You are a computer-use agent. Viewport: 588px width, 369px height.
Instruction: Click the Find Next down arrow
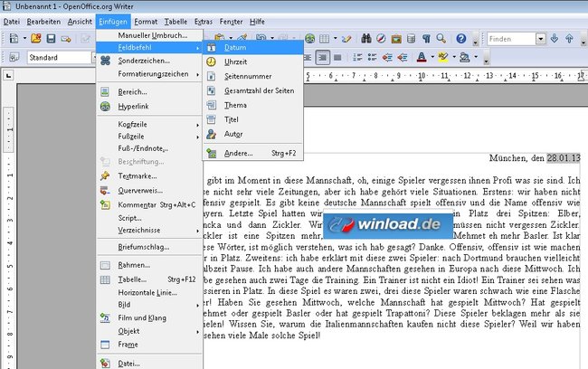[x=555, y=38]
